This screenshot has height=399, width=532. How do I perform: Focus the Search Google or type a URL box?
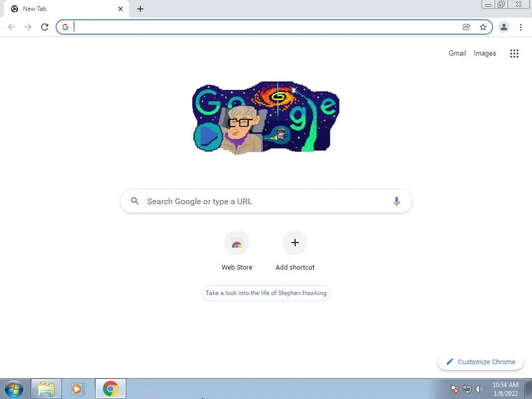(x=266, y=201)
